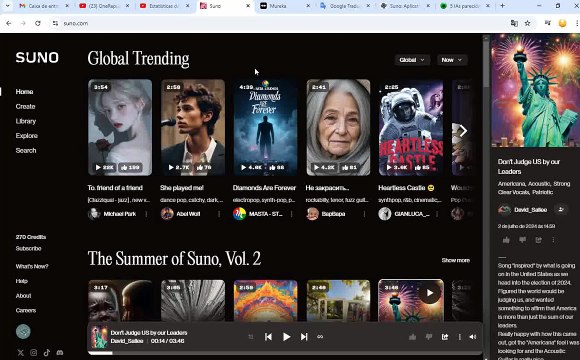580x360 pixels.
Task: Open the browser tab search dropdown
Action: pos(7,6)
